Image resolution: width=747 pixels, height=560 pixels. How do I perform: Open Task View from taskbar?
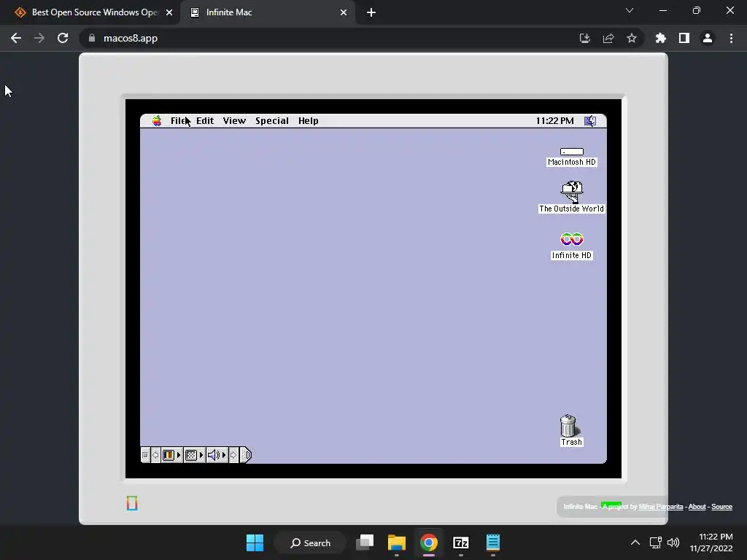[365, 542]
